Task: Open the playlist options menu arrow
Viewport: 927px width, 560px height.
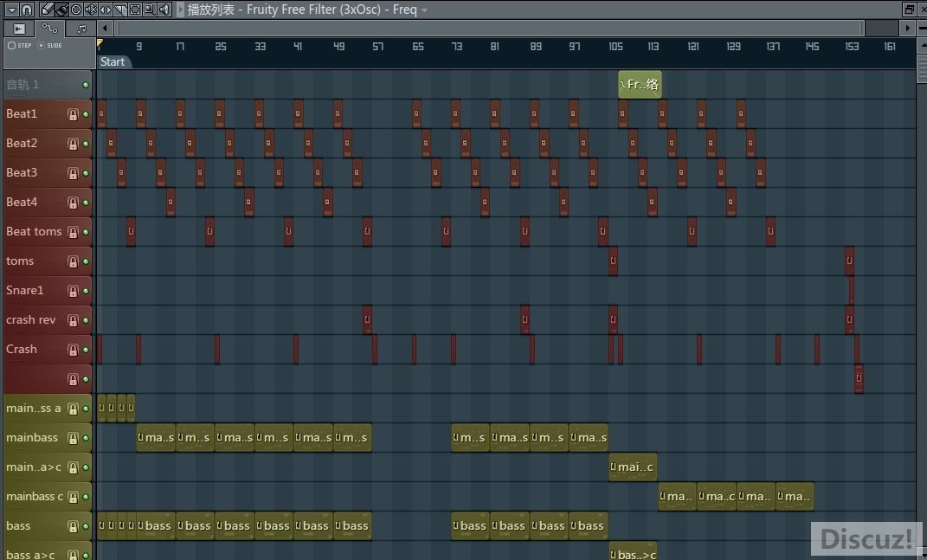Action: click(11, 10)
